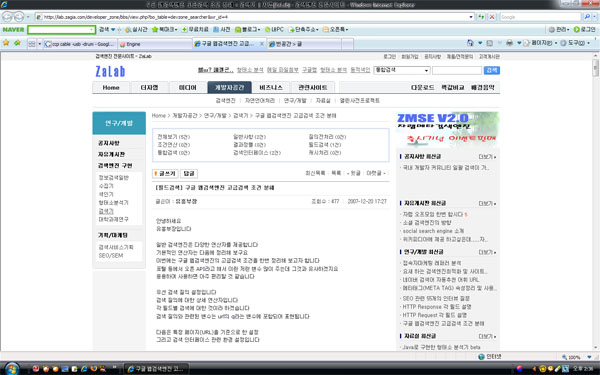Click the 100% zoom level magnifier in status bar
The width and height of the screenshot is (600, 375).
(565, 357)
